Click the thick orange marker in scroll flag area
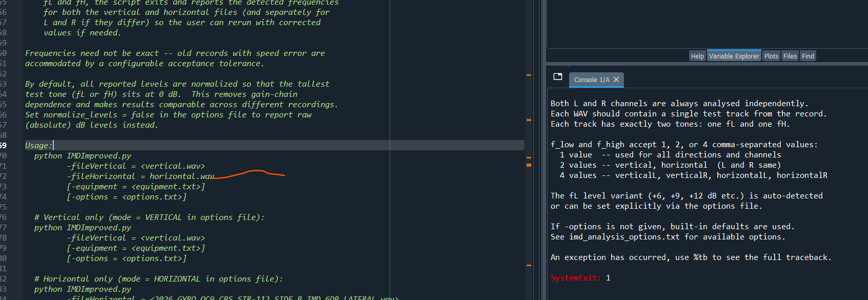 529,165
